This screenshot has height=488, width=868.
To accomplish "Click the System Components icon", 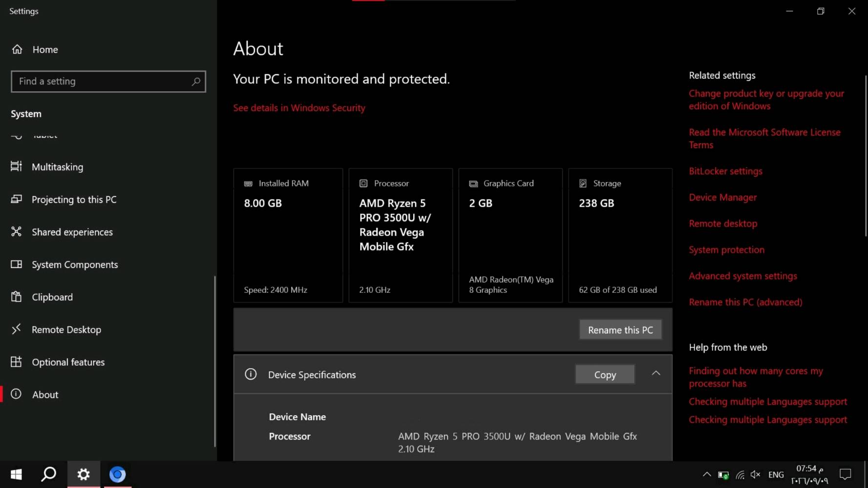I will (16, 264).
